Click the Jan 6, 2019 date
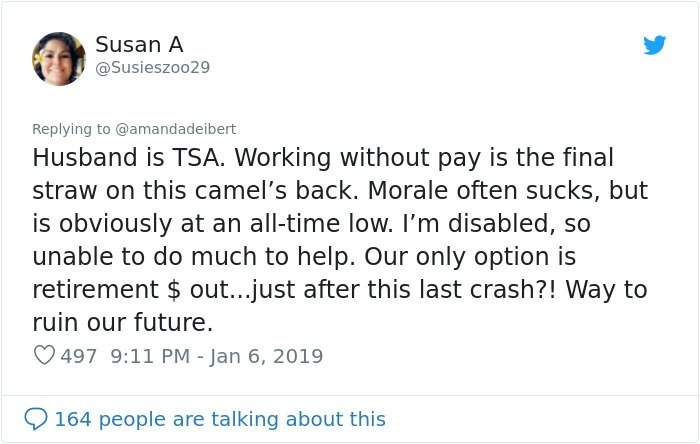Viewport: 700px width, 444px height. click(266, 356)
